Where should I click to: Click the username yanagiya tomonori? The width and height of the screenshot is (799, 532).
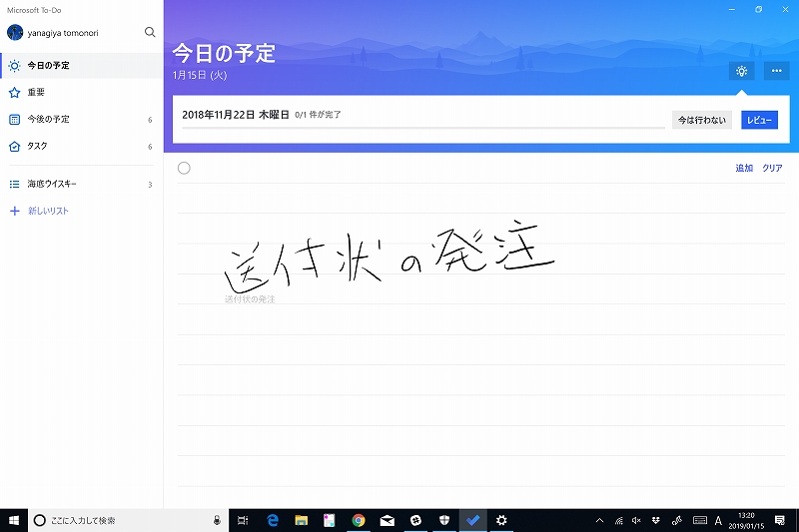(x=63, y=33)
